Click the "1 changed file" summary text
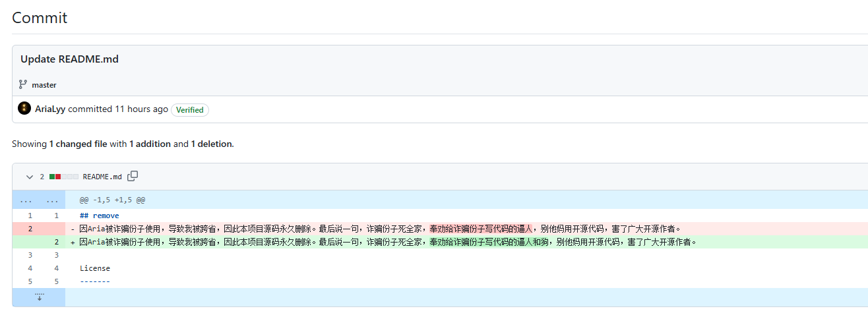Viewport: 868px width, 317px height. (x=78, y=144)
